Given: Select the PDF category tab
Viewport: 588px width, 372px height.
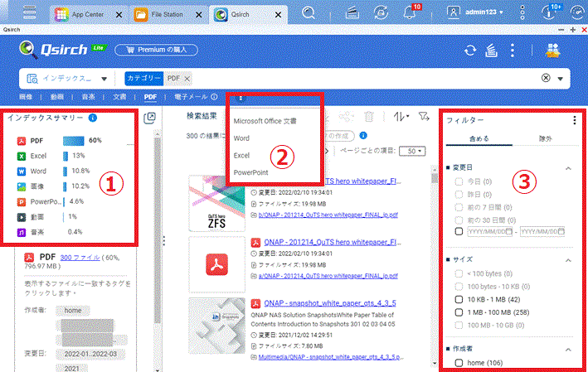Looking at the screenshot, I should point(150,97).
